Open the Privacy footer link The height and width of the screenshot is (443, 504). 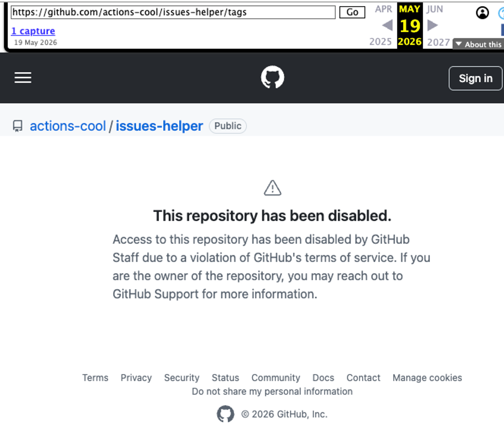coord(136,378)
